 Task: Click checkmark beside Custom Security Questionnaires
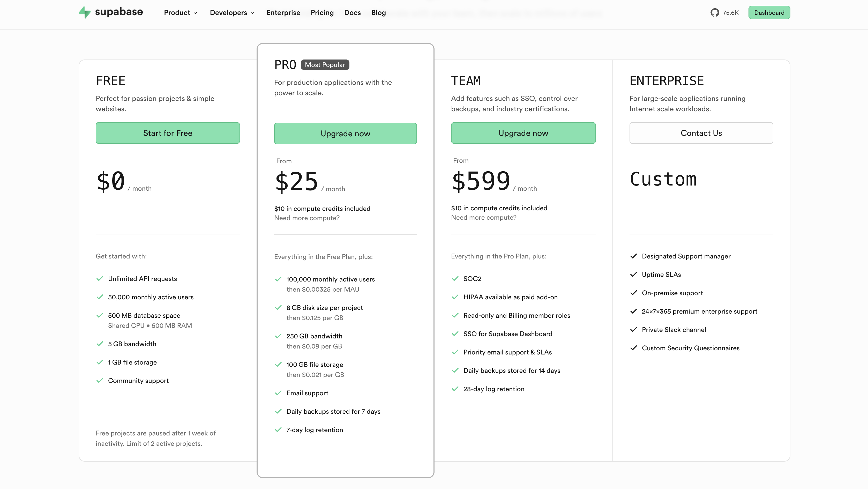[x=634, y=348]
